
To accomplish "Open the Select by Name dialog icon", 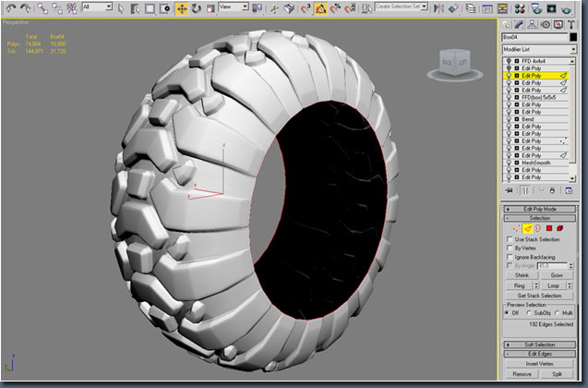I will click(x=135, y=8).
